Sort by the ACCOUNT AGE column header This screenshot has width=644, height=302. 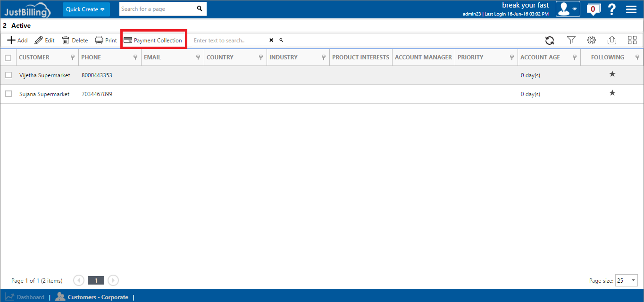coord(540,57)
